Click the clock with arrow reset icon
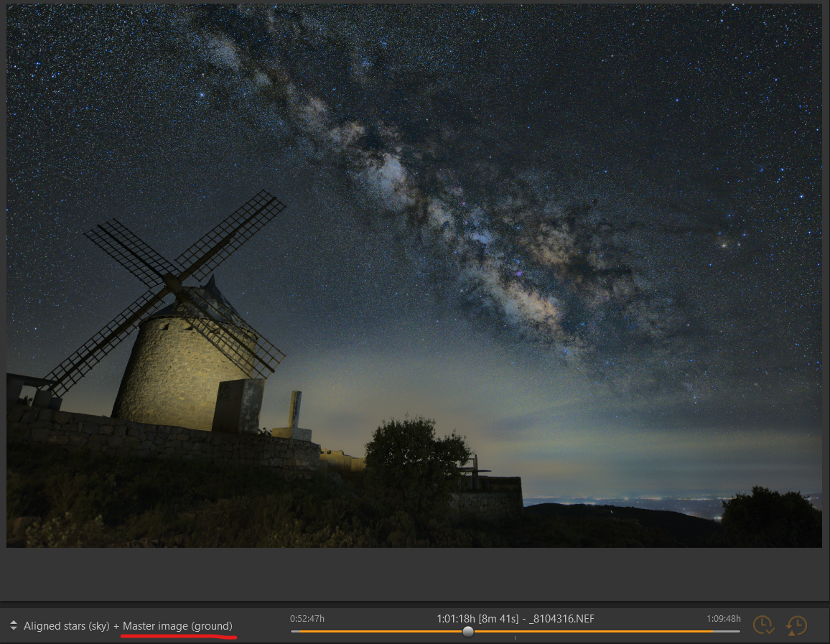Viewport: 830px width, 644px height. coord(796,625)
